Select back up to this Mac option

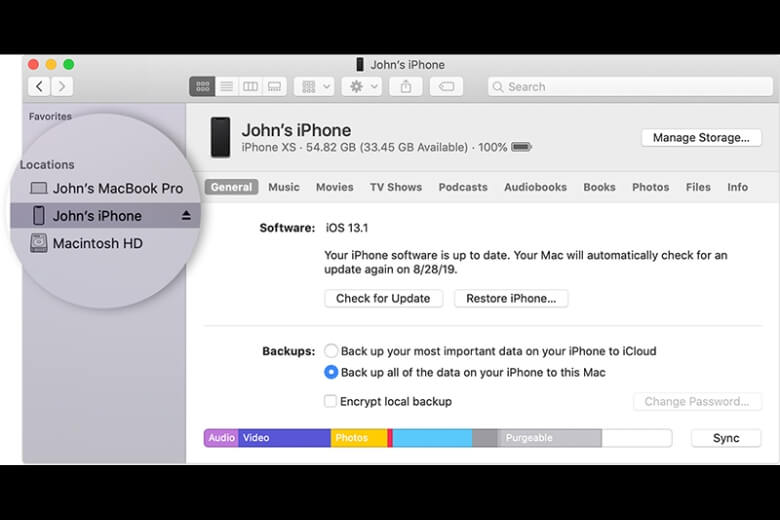click(331, 372)
